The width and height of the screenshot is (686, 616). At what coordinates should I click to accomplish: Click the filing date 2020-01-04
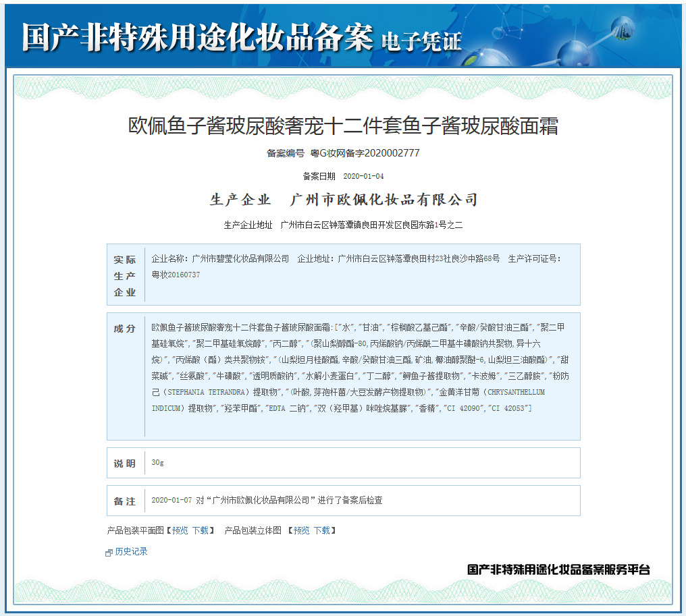click(363, 176)
